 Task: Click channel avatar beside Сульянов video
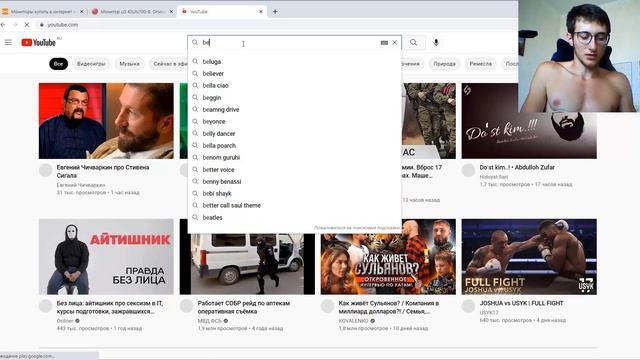pos(327,306)
